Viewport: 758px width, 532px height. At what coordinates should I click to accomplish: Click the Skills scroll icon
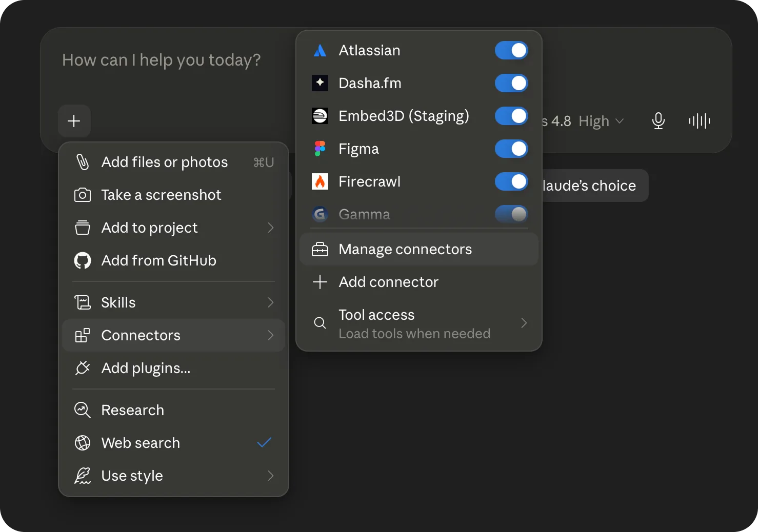(x=83, y=302)
